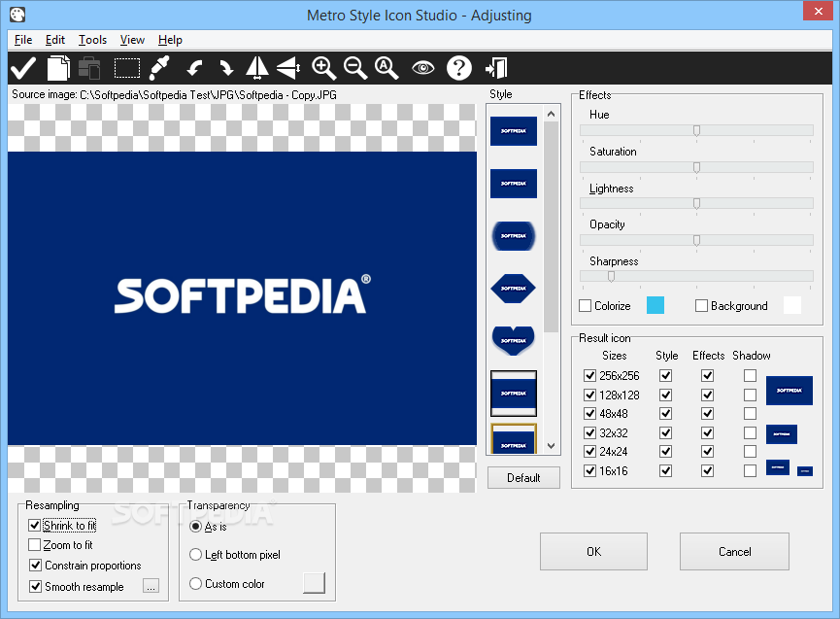Select the hexagon style thumbnail
The height and width of the screenshot is (619, 840).
click(x=514, y=289)
